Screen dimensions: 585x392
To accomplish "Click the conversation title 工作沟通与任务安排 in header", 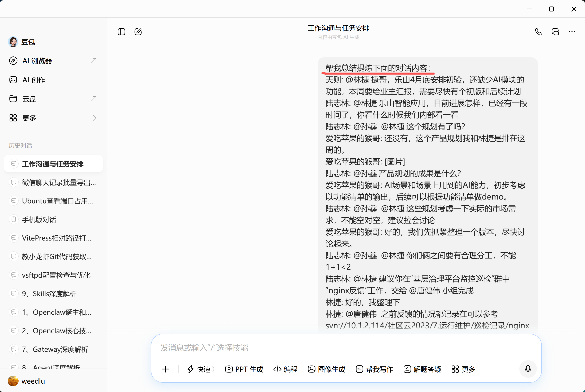I will (339, 28).
